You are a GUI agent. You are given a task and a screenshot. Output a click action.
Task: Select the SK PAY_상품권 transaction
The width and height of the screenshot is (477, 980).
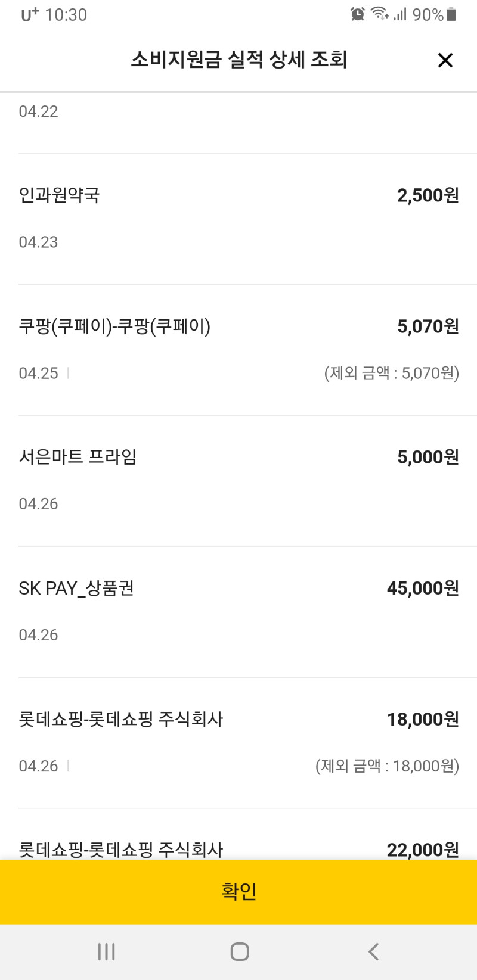pos(238,612)
